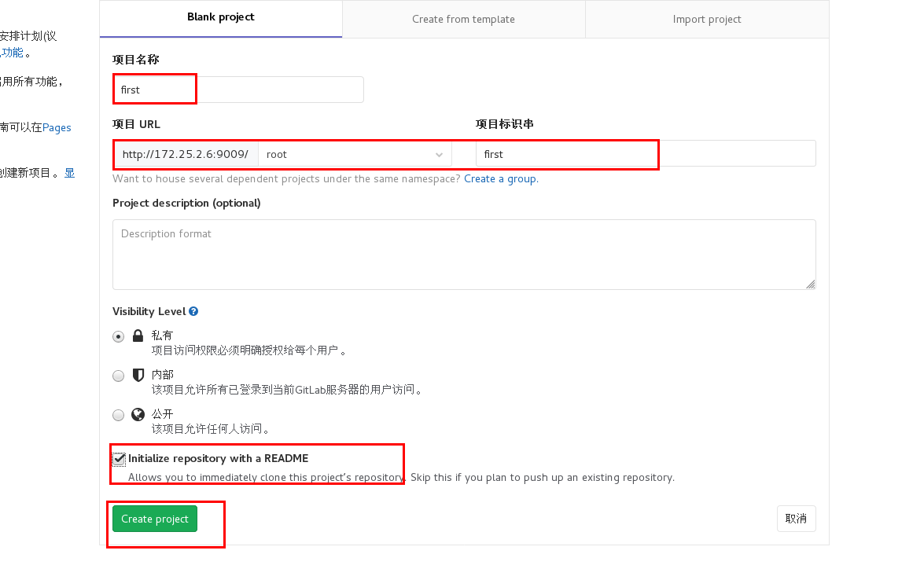Click the project slug field containing first
The width and height of the screenshot is (924, 576).
tap(646, 154)
